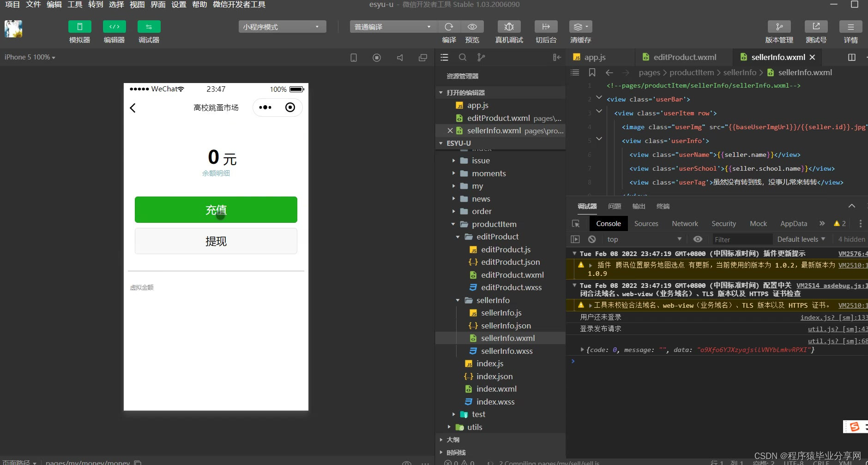Click the 提现 withdraw button
868x465 pixels.
tap(216, 241)
